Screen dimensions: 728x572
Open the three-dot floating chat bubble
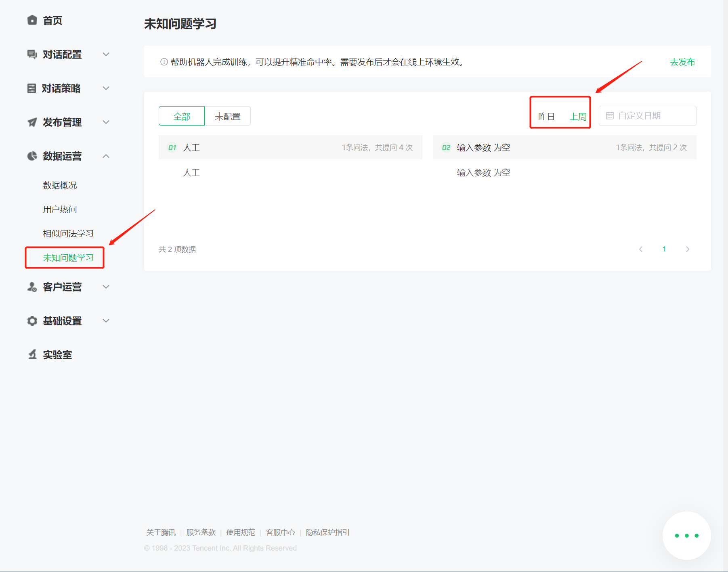tap(686, 536)
